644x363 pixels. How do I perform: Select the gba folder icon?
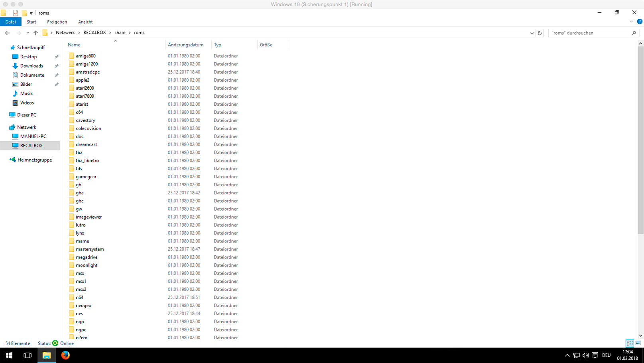(x=71, y=193)
